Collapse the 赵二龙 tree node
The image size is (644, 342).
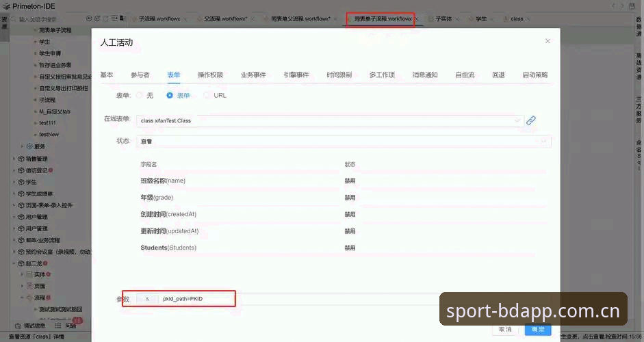[x=14, y=263]
